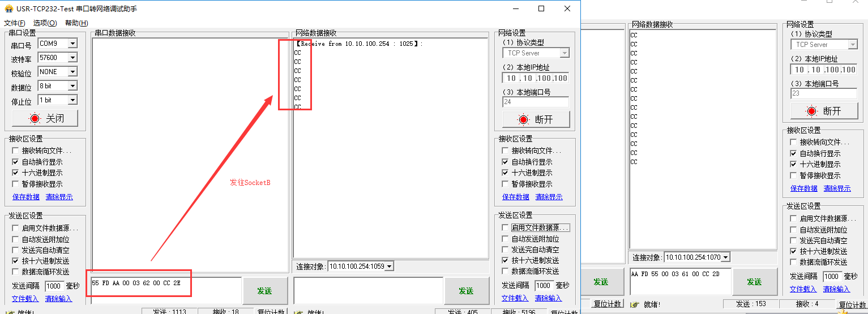This screenshot has height=314, width=868.
Task: Click input box containing AA FD 55 00 03
Action: coord(679,281)
